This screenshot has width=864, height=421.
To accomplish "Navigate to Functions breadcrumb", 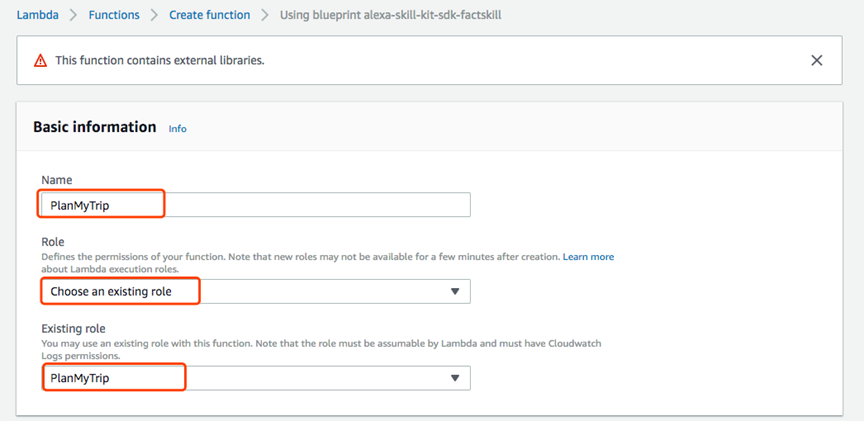I will click(115, 16).
